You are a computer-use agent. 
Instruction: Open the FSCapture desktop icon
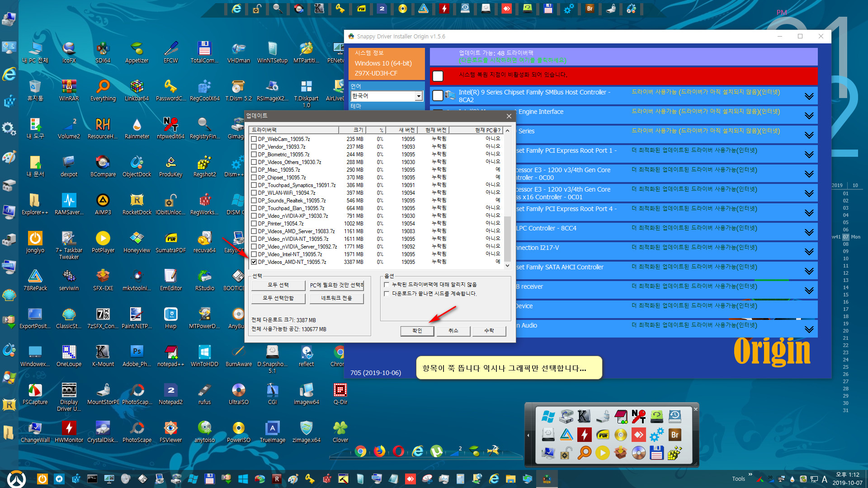pyautogui.click(x=35, y=394)
